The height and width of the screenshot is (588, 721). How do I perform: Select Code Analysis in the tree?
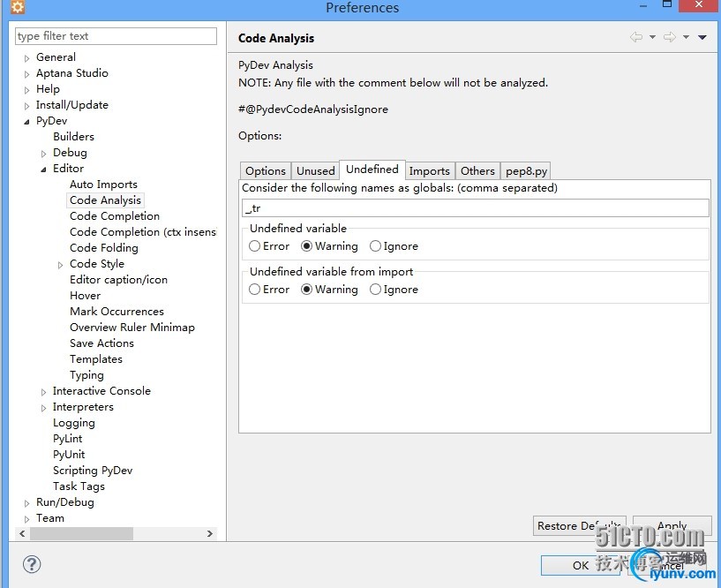(x=105, y=200)
